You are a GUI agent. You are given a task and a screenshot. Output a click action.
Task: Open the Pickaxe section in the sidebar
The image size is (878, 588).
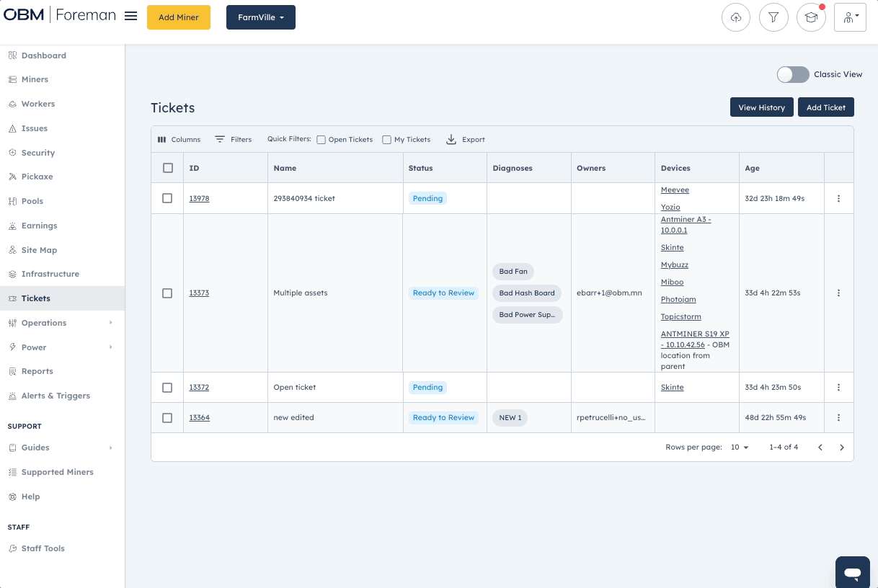click(37, 177)
